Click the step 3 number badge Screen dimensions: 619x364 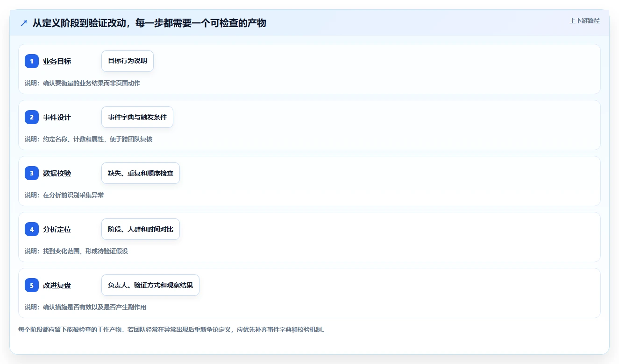tap(32, 173)
